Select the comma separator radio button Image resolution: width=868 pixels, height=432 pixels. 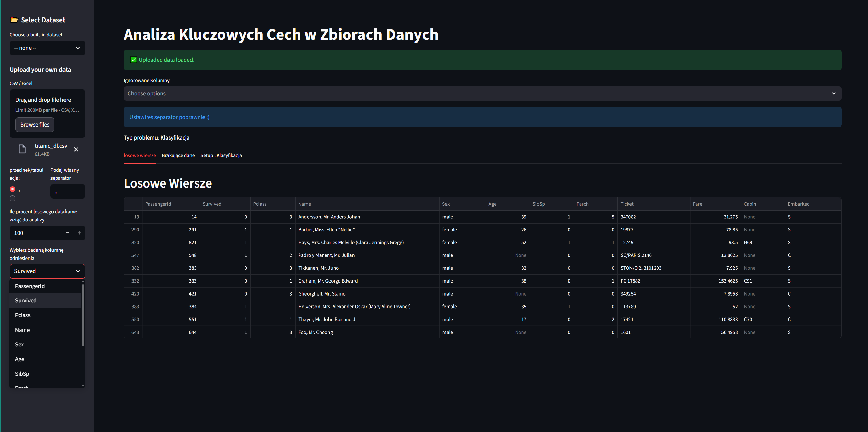(x=13, y=189)
